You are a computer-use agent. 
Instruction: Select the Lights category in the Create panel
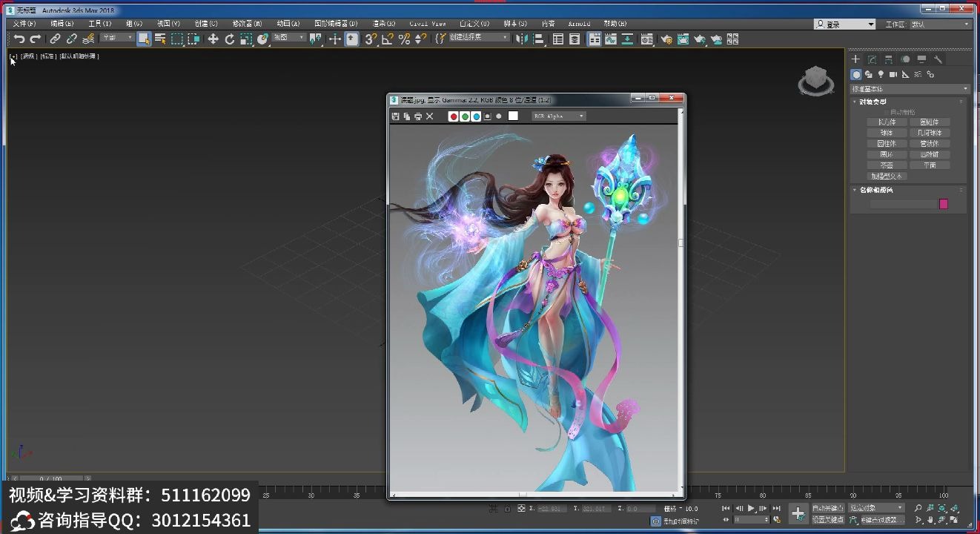[x=881, y=75]
